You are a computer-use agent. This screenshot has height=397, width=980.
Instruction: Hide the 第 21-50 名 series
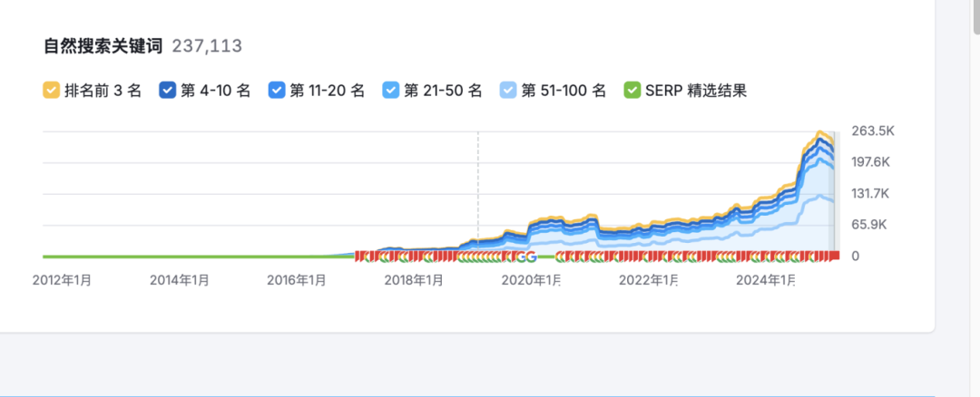click(391, 91)
